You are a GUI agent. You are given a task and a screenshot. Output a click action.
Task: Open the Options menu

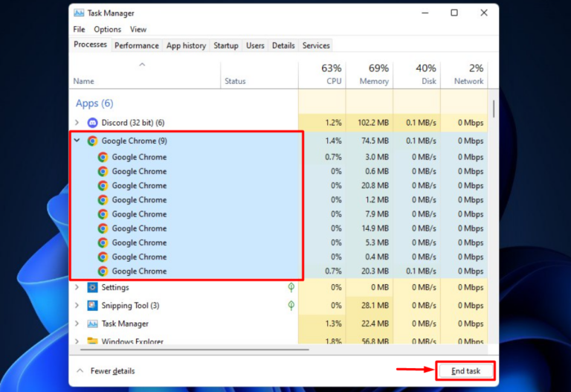tap(107, 30)
